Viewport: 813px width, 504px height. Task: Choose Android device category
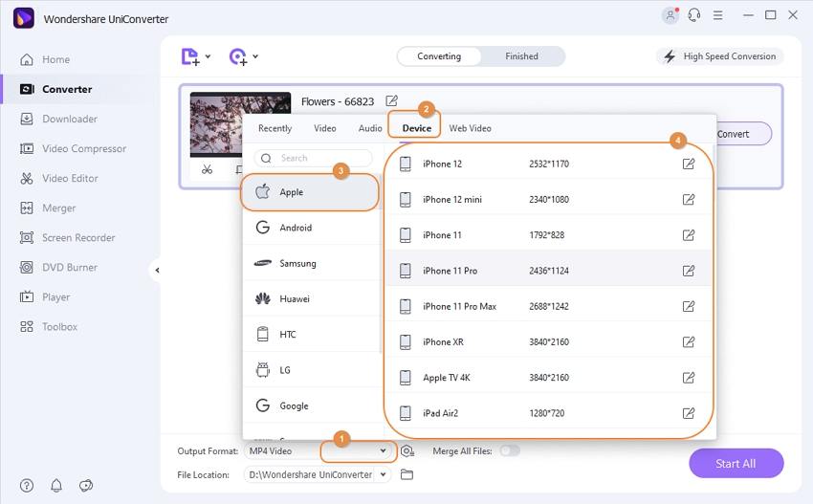pos(311,228)
